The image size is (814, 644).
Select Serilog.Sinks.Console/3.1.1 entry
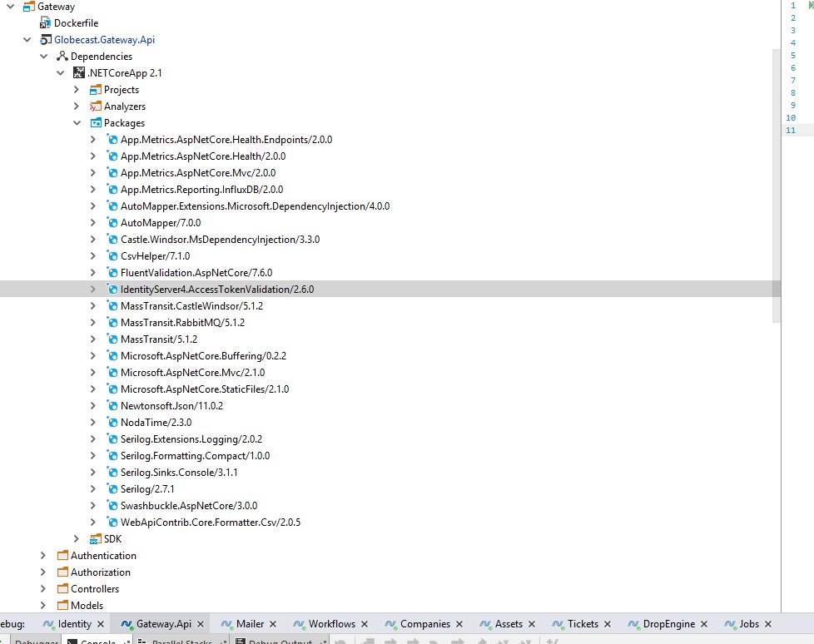[179, 473]
